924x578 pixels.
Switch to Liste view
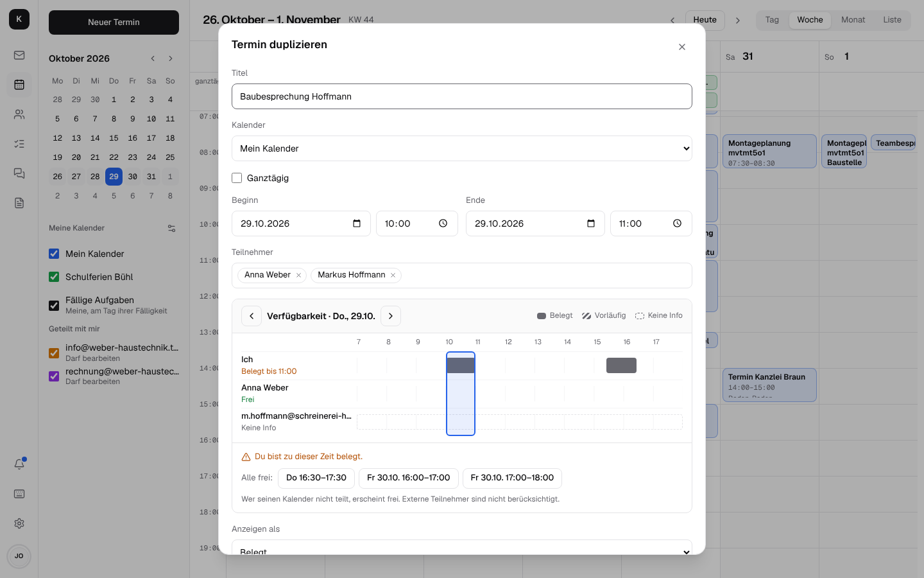pos(892,20)
